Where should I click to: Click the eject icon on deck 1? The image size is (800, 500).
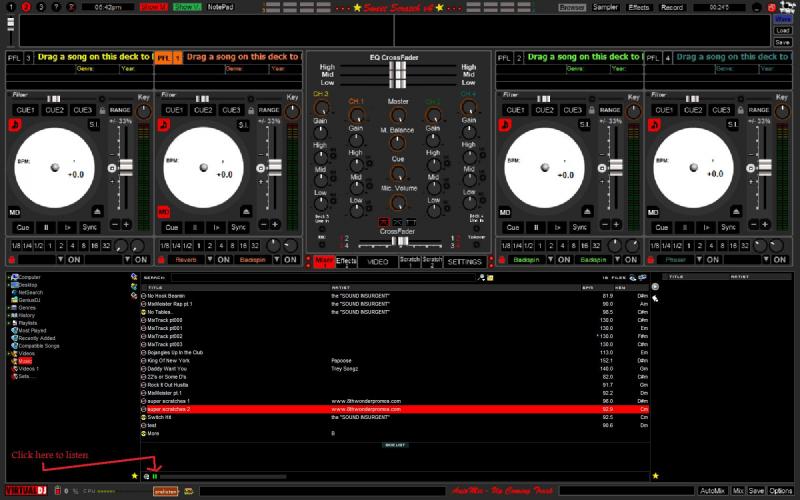click(x=246, y=211)
